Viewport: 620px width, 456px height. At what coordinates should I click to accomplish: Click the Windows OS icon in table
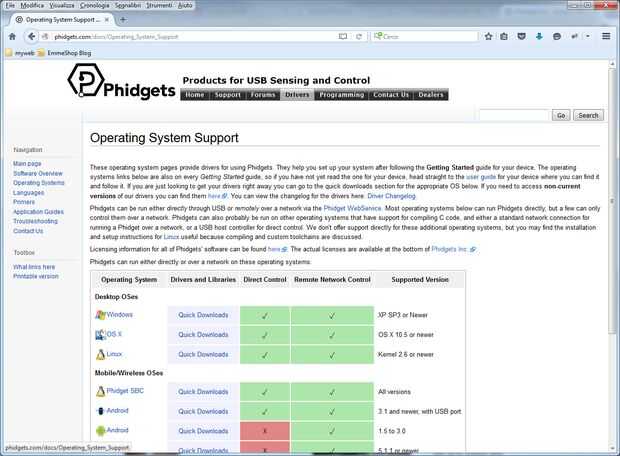coord(100,315)
